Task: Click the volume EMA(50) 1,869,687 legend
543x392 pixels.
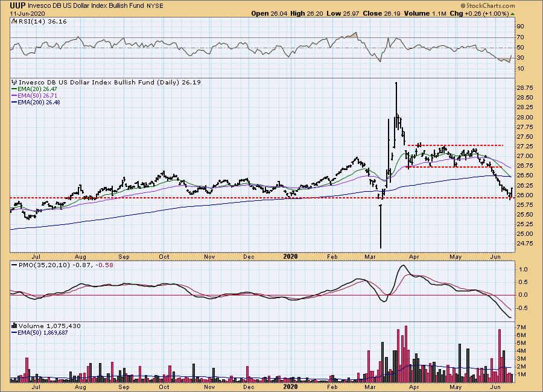Action: pos(39,332)
